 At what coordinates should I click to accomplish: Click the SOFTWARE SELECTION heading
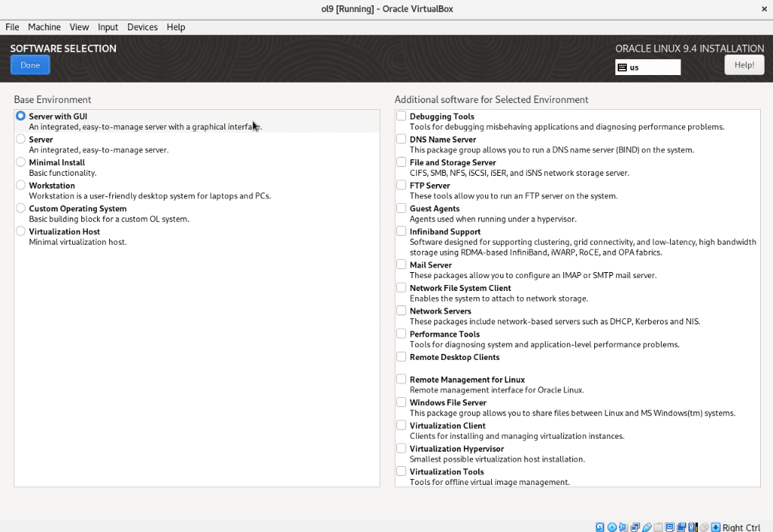click(x=63, y=49)
